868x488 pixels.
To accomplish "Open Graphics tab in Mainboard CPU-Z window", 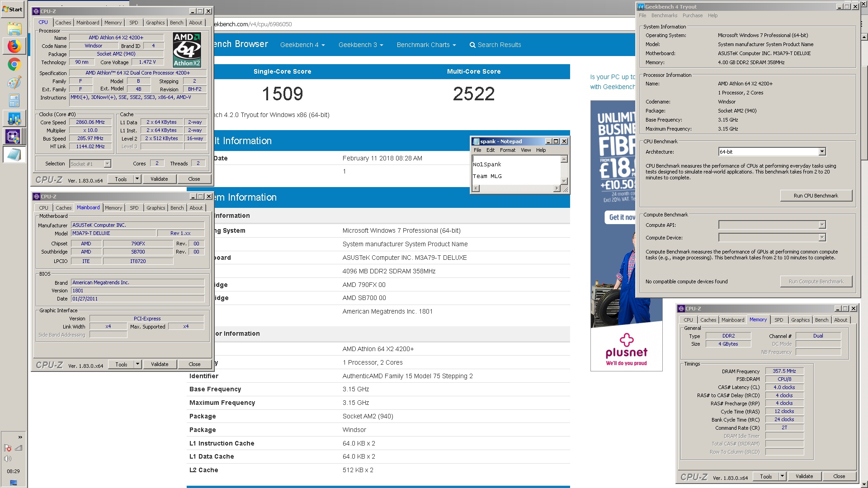I will 156,208.
